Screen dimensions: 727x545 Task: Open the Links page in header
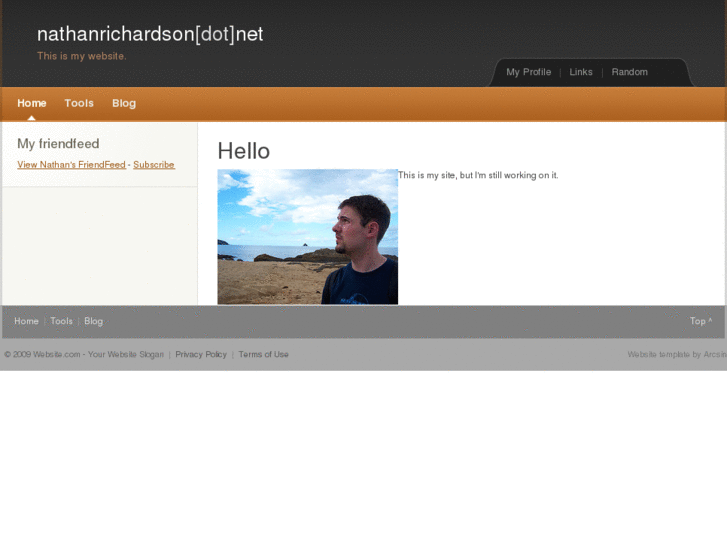pos(581,72)
